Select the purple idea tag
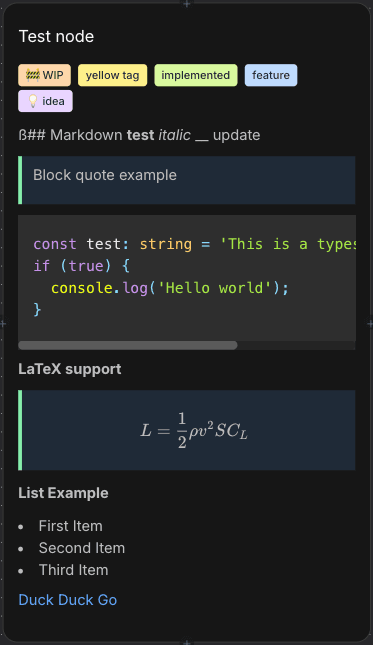Screen dimensions: 373x645 click(45, 101)
